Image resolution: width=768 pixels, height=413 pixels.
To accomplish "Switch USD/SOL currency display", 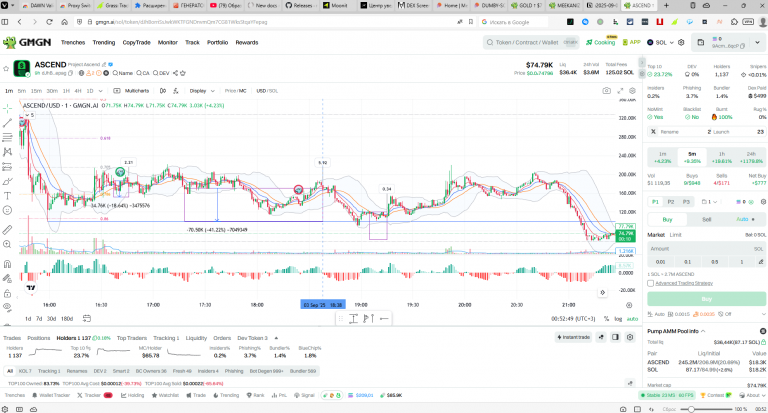I will tap(267, 91).
